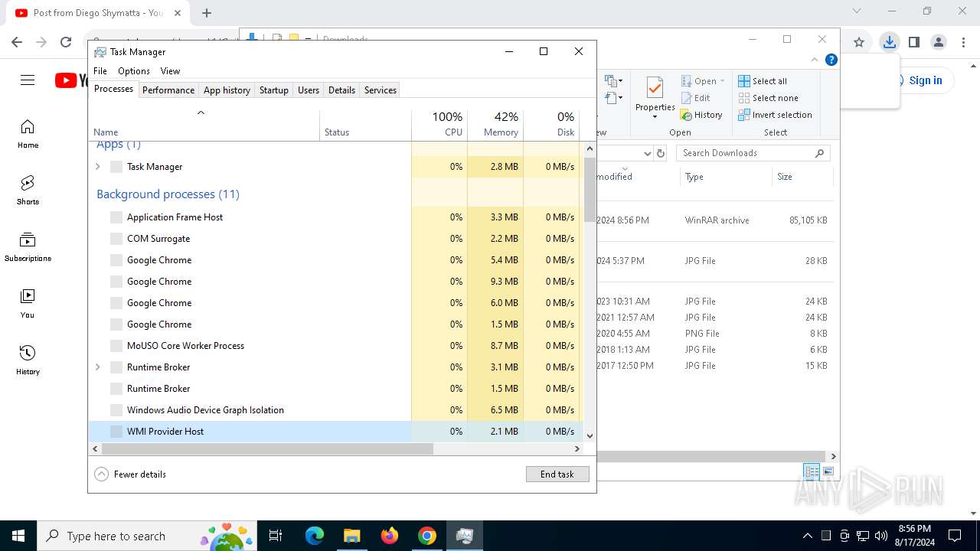Click the Search Downloads field

(x=753, y=153)
